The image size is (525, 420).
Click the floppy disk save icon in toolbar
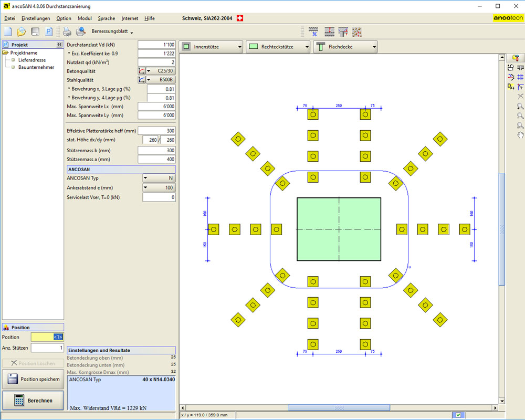coord(35,31)
